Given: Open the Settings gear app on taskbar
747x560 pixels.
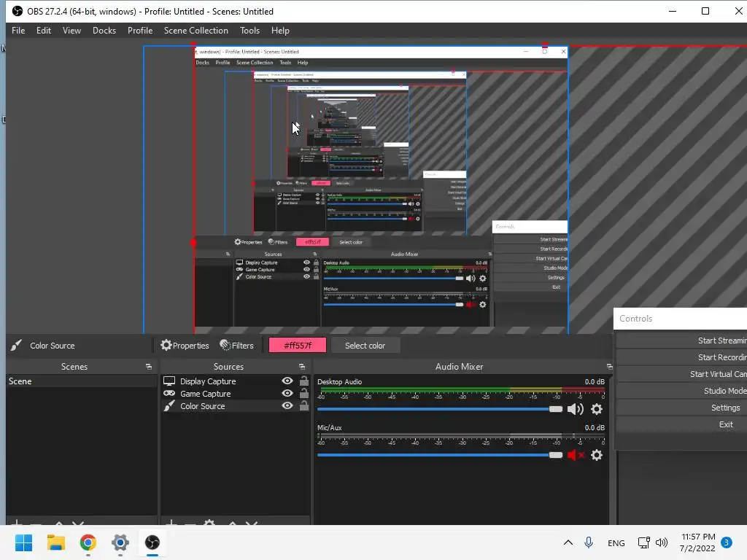Looking at the screenshot, I should 120,542.
